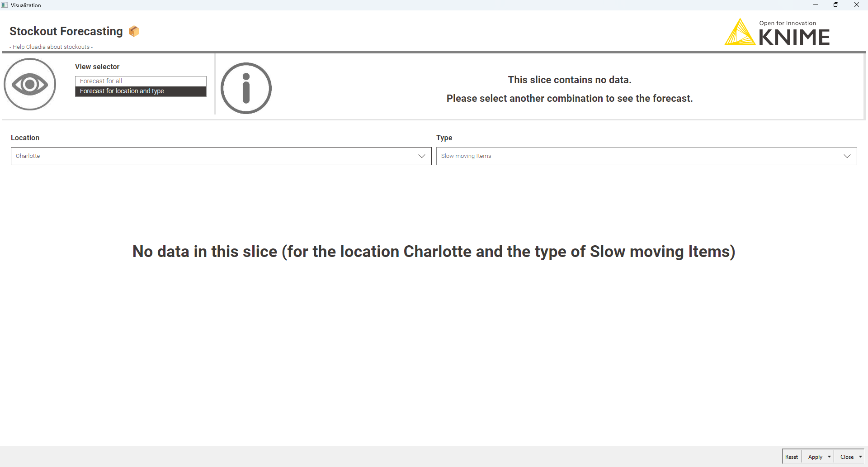Click the "No data in this slice" message
This screenshot has height=467, width=868.
[434, 252]
